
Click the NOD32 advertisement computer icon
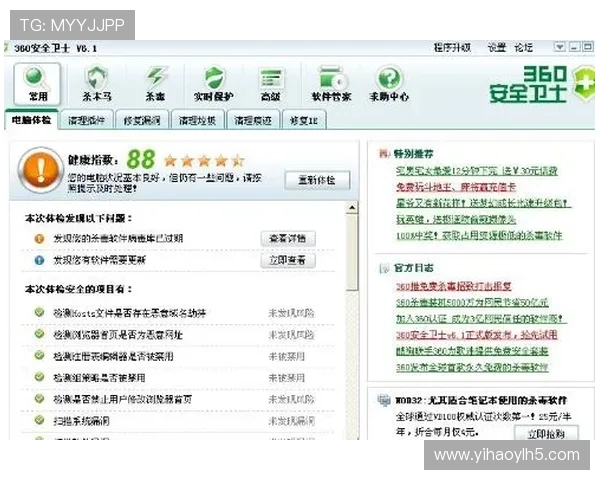coord(384,400)
